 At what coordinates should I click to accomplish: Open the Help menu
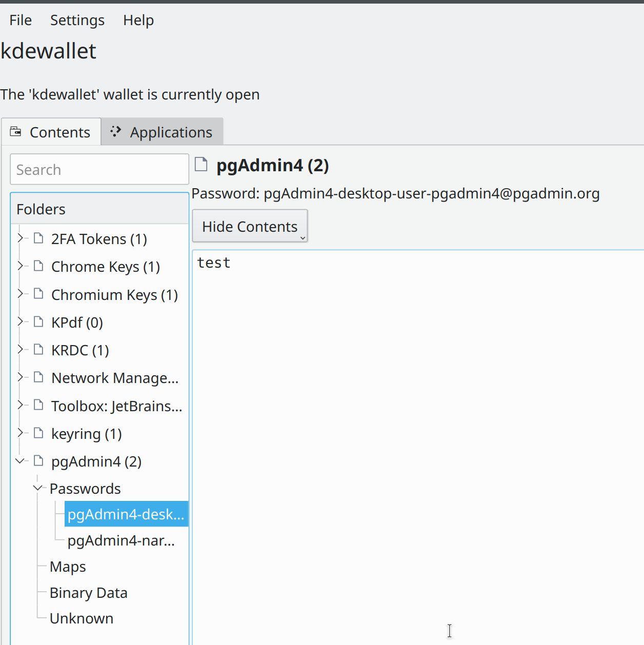point(138,20)
